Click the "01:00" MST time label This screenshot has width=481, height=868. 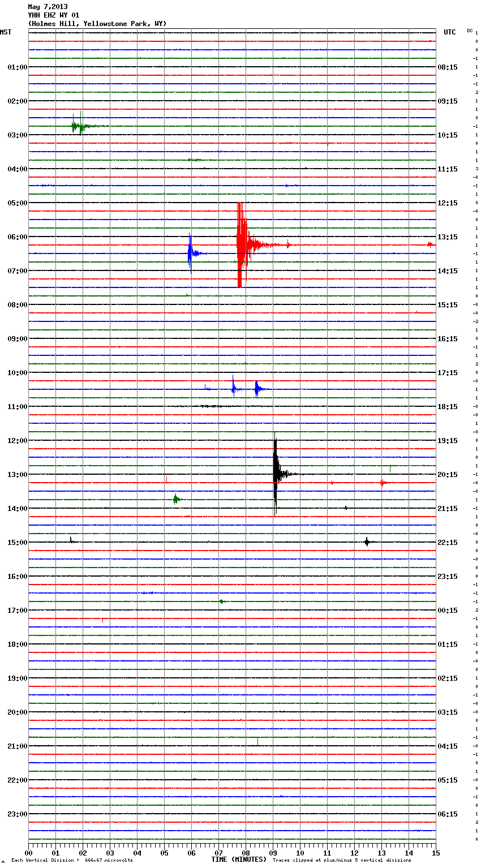coord(17,67)
